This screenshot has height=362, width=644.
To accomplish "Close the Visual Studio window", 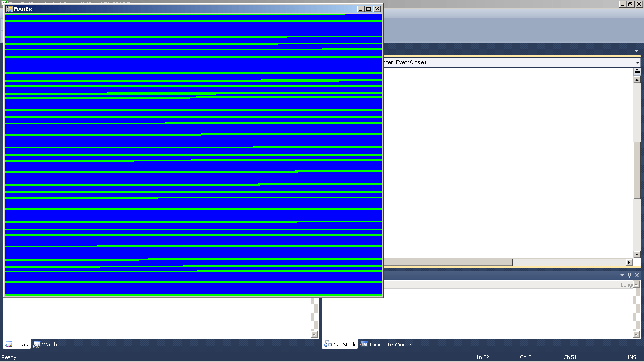I will click(639, 4).
